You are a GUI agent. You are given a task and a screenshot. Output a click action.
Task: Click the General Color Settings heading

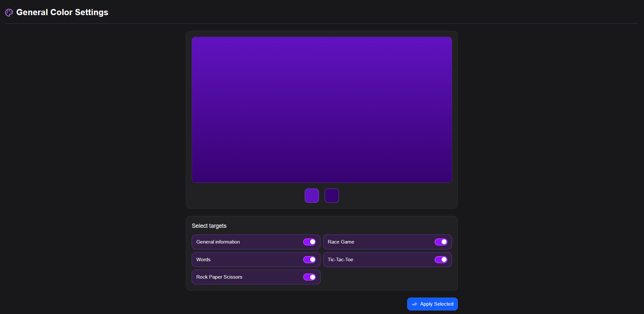pyautogui.click(x=62, y=12)
